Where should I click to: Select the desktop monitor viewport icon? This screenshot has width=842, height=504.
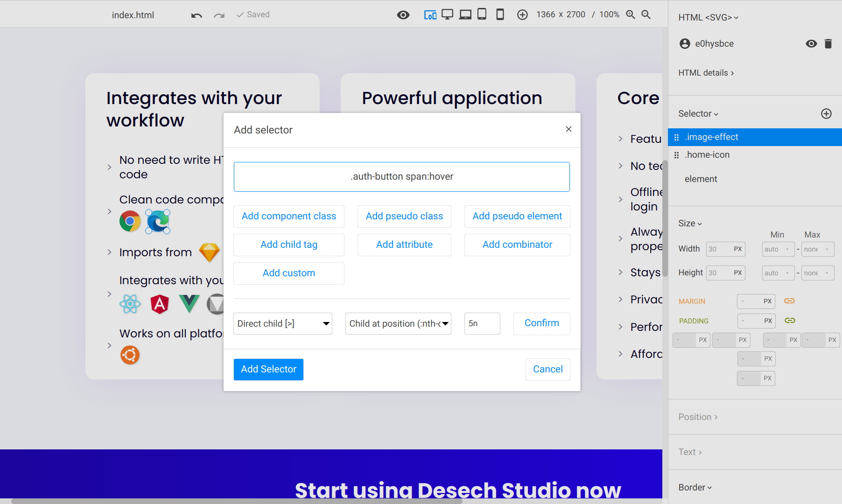(x=447, y=14)
